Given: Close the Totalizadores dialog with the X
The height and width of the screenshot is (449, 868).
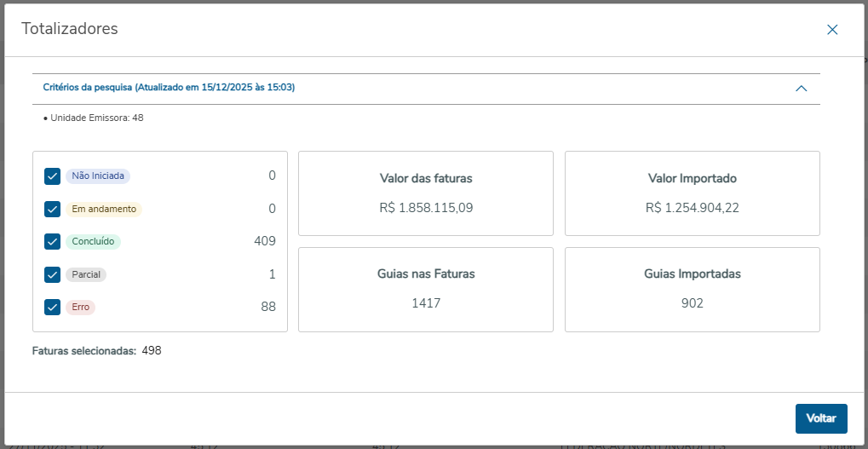Looking at the screenshot, I should pos(832,30).
